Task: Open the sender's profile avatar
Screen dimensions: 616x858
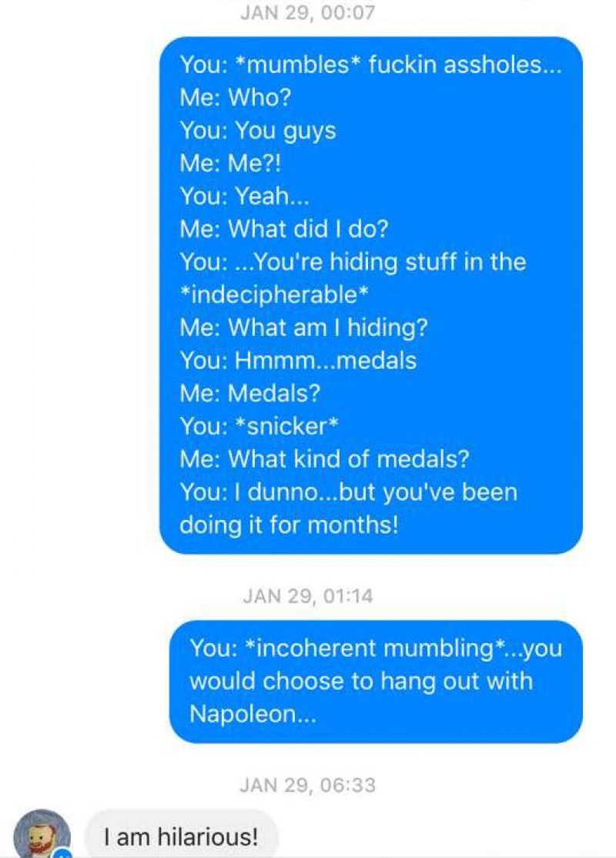Action: pyautogui.click(x=42, y=834)
